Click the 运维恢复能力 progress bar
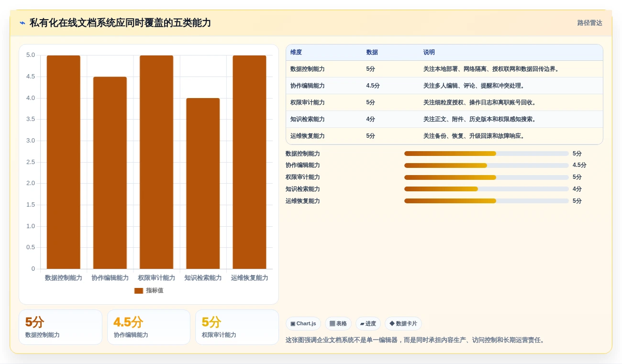The image size is (622, 364). pos(487,201)
